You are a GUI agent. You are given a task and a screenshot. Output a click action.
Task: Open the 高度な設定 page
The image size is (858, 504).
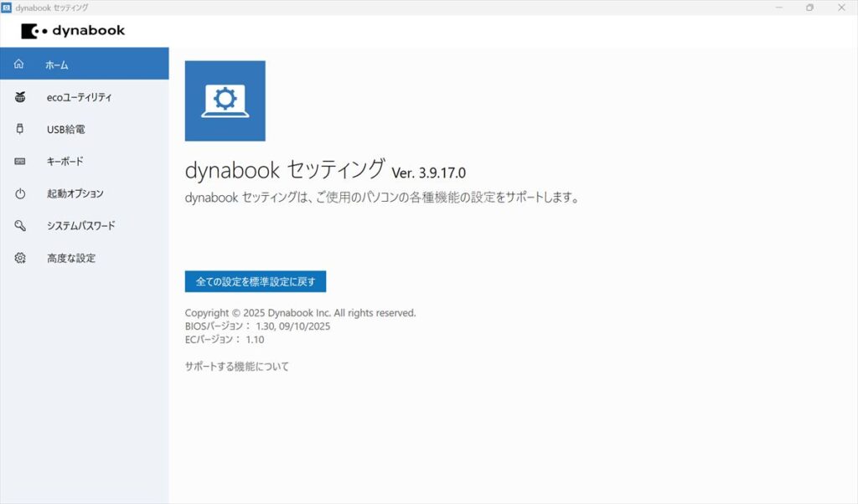pyautogui.click(x=71, y=258)
